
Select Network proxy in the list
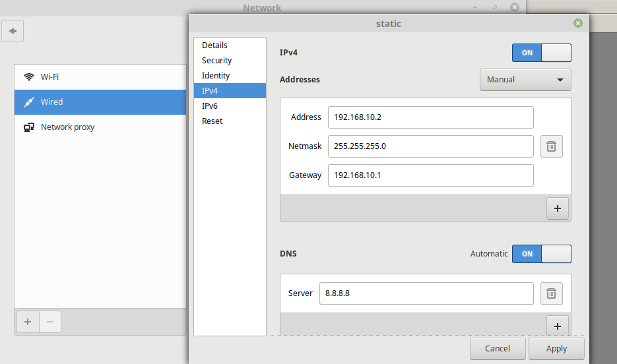pos(100,127)
